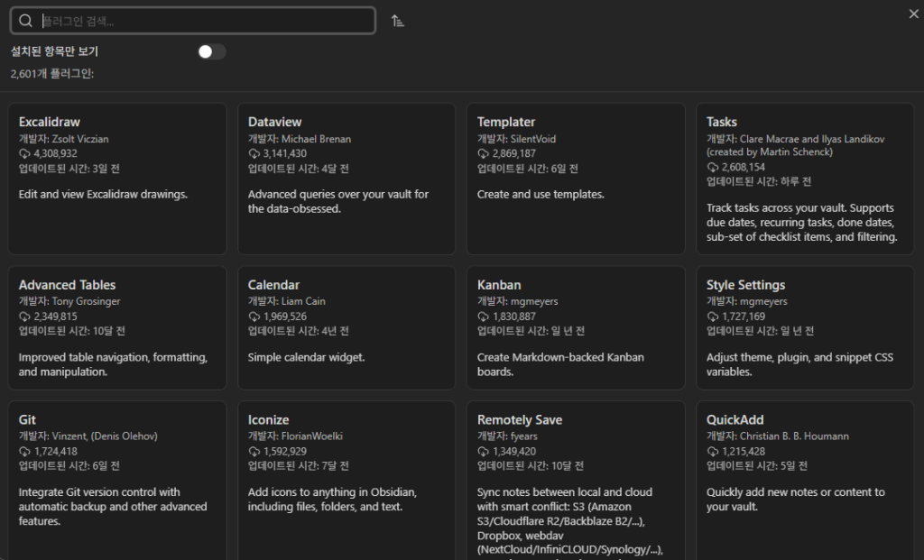Click author text 'Zsolt Viczian'
The width and height of the screenshot is (924, 560).
click(x=80, y=139)
